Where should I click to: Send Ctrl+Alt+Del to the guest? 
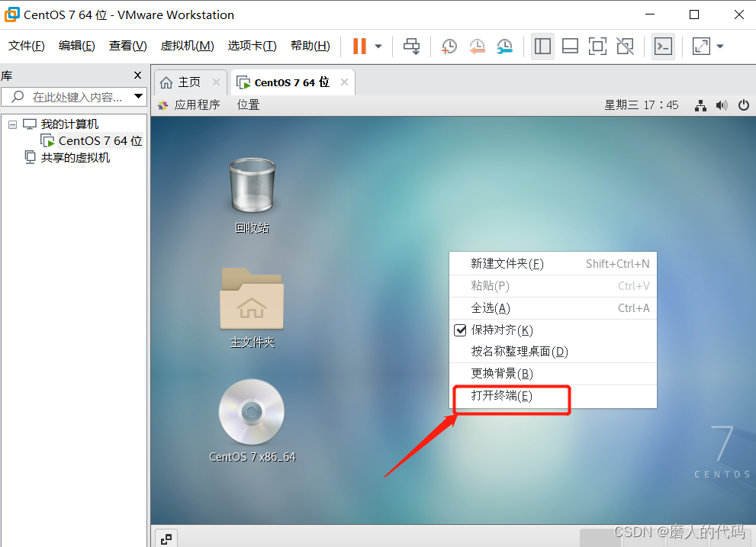click(x=411, y=46)
